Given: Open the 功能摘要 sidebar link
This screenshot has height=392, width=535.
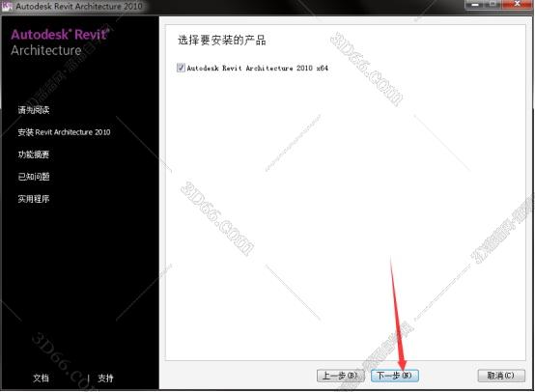Looking at the screenshot, I should pyautogui.click(x=34, y=154).
